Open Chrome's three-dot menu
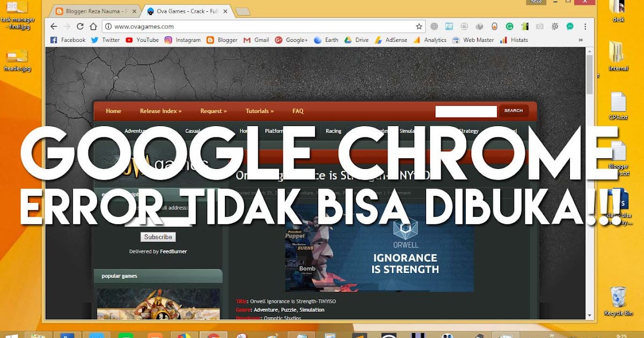This screenshot has height=338, width=644. pos(585,26)
